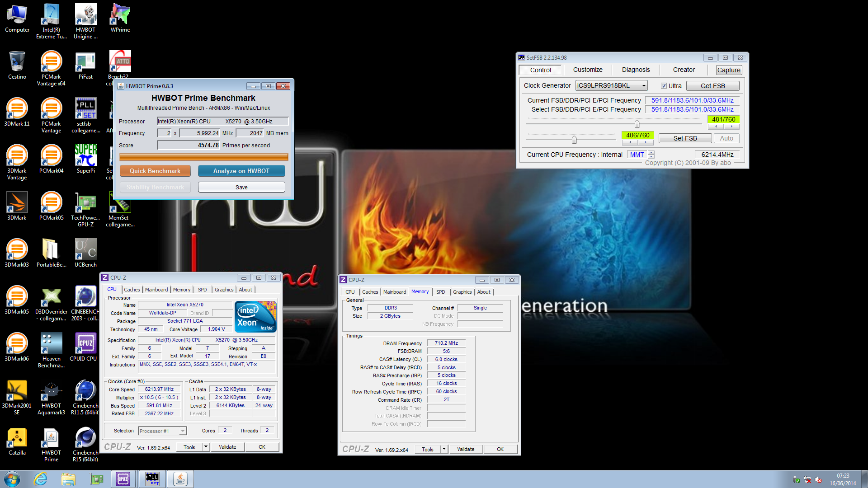Click the Windows Start button

12,479
